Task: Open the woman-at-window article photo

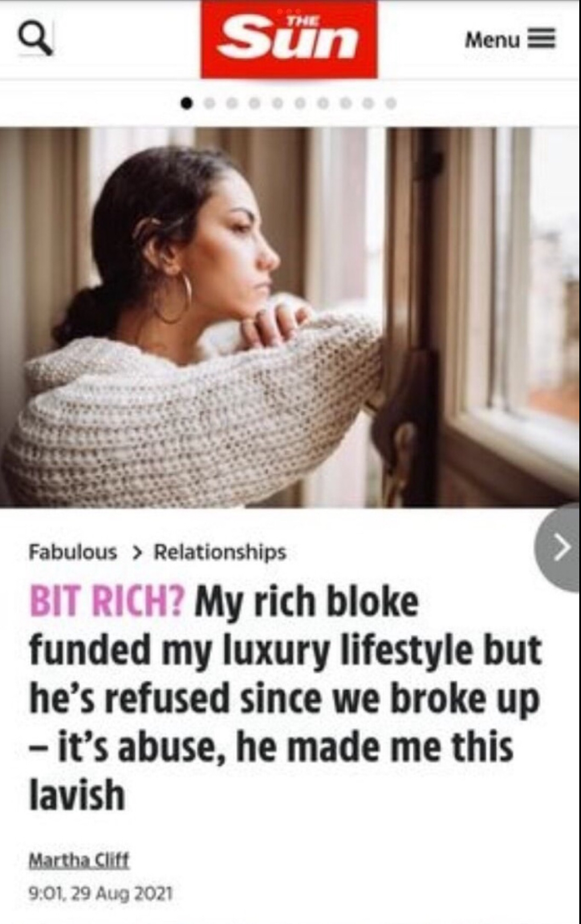Action: (290, 317)
